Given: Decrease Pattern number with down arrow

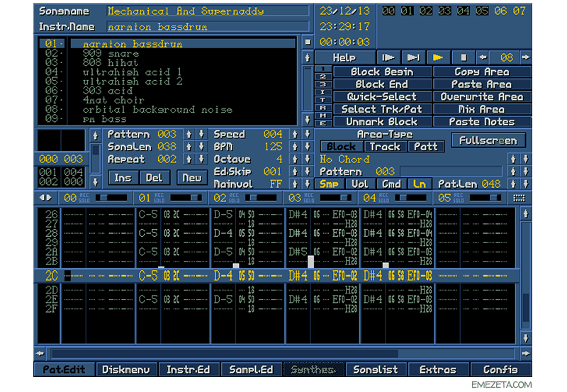Looking at the screenshot, I should click(x=201, y=134).
